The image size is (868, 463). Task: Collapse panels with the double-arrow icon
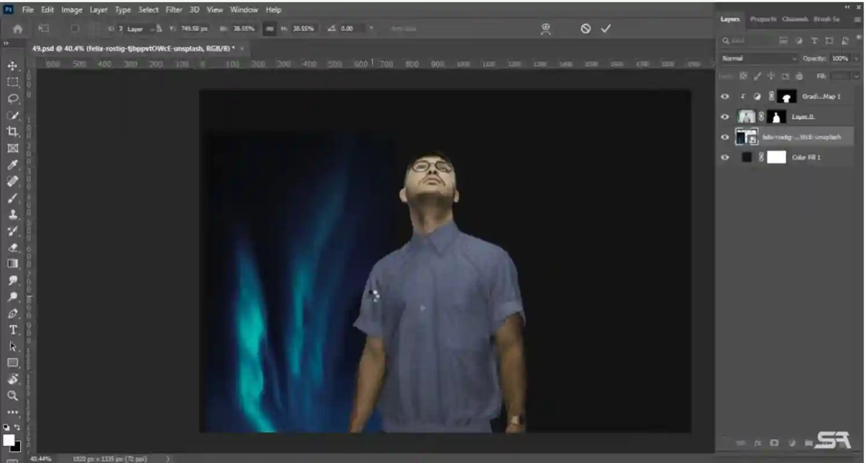848,7
